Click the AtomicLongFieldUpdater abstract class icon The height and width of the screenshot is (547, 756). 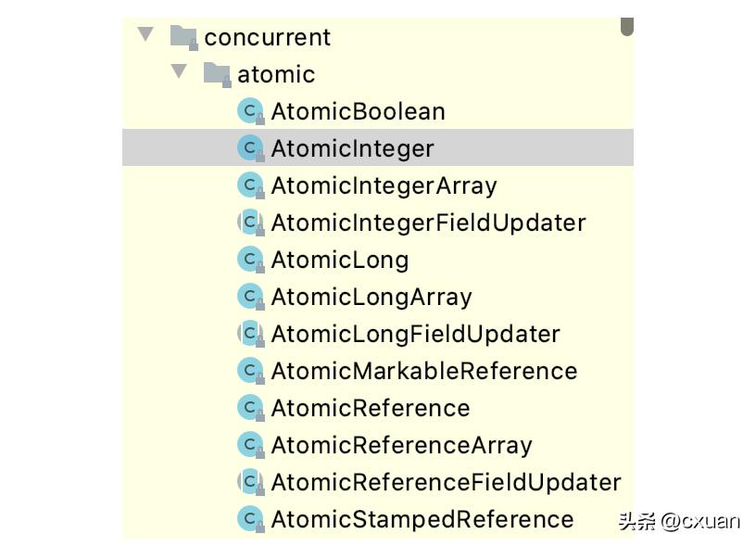click(250, 334)
